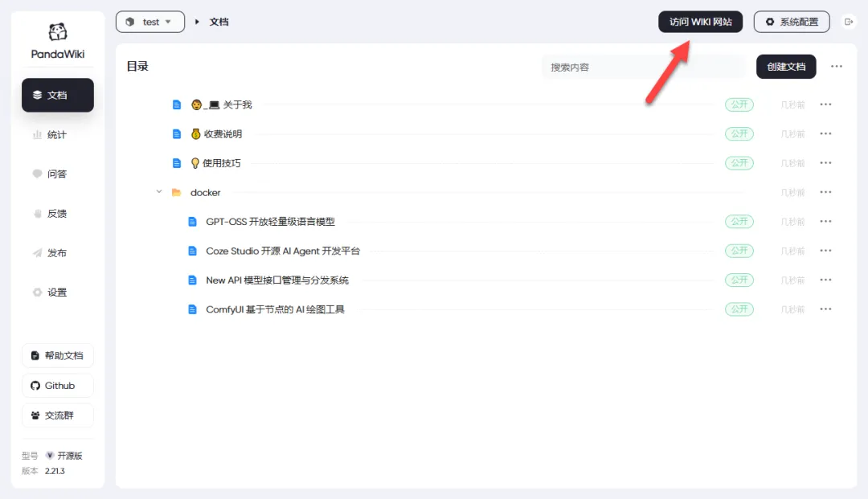Go to the 问答 Q&A section
The image size is (868, 499).
pos(58,174)
